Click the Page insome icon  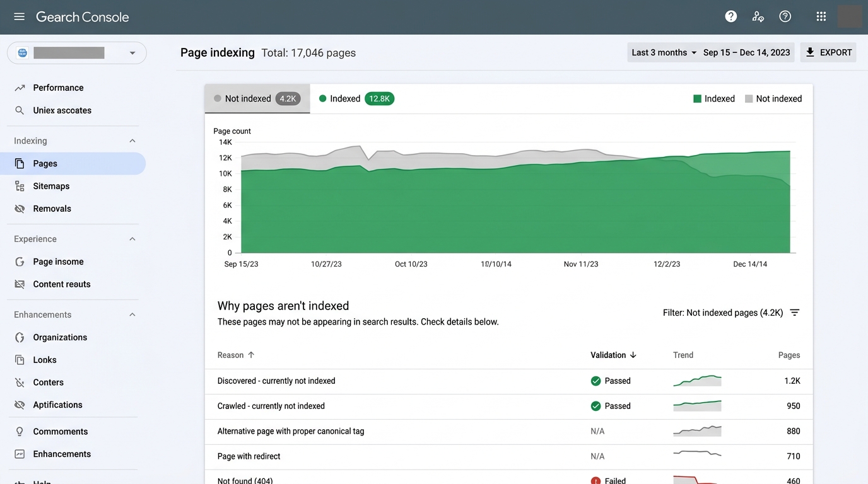pyautogui.click(x=20, y=262)
